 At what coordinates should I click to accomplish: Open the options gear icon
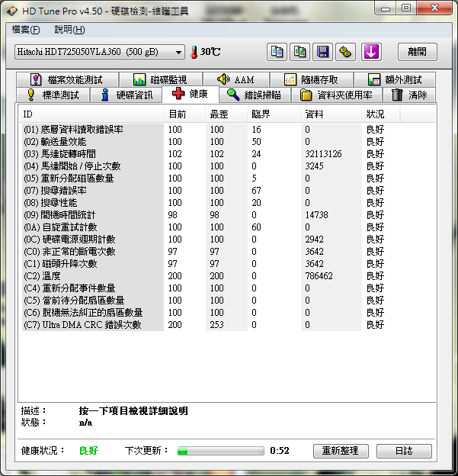tap(345, 52)
